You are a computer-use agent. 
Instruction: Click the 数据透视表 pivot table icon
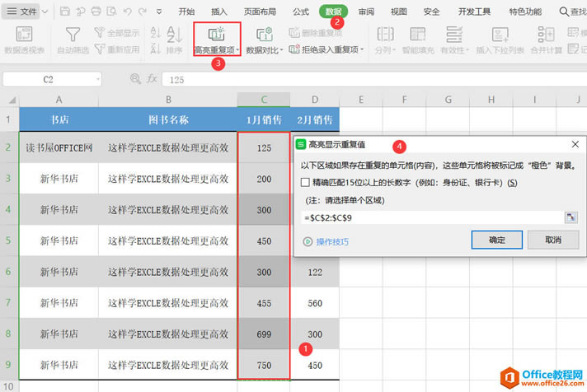[x=25, y=34]
